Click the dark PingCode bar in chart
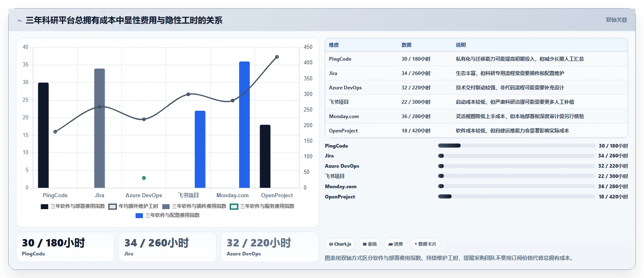The height and width of the screenshot is (278, 644). pos(43,135)
